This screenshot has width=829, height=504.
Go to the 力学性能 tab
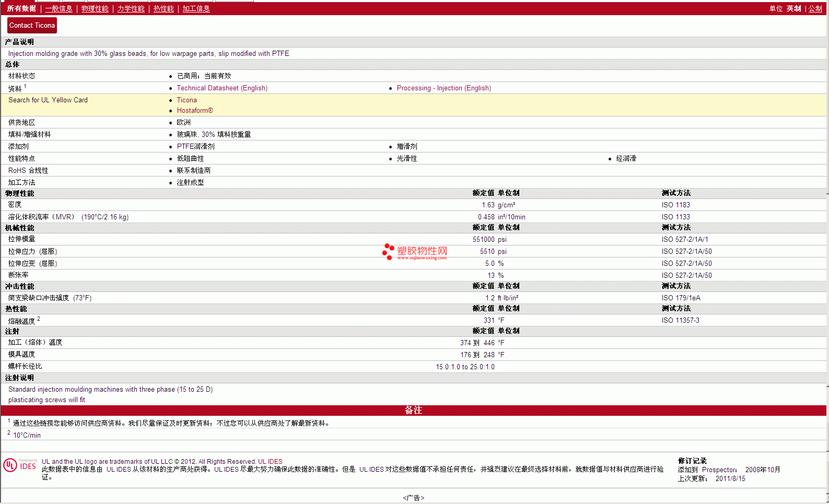click(131, 8)
